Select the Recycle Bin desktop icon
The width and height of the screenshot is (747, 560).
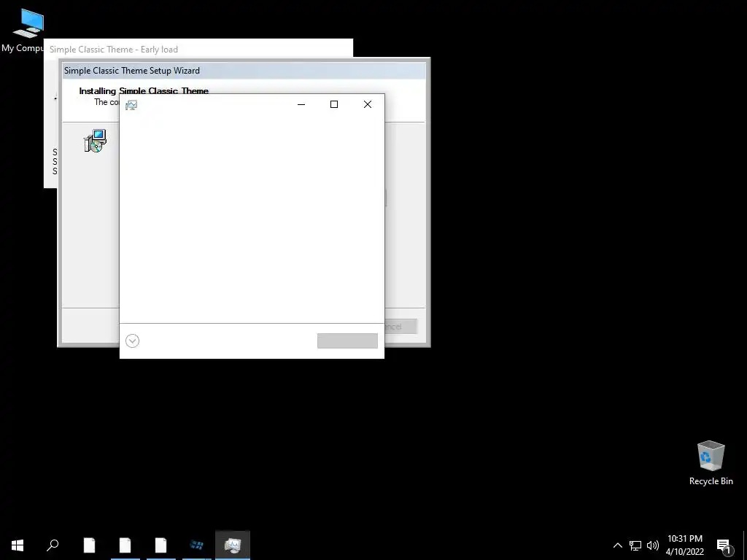[711, 463]
